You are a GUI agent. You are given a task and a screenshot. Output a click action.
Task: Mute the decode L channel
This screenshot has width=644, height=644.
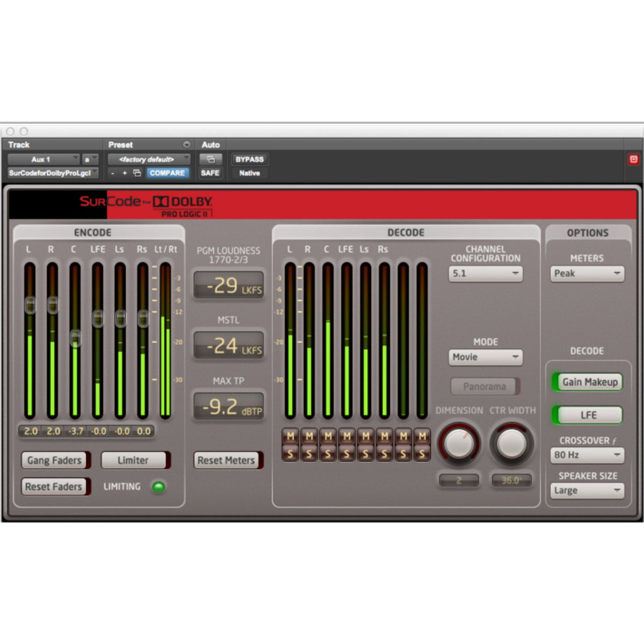pos(290,436)
